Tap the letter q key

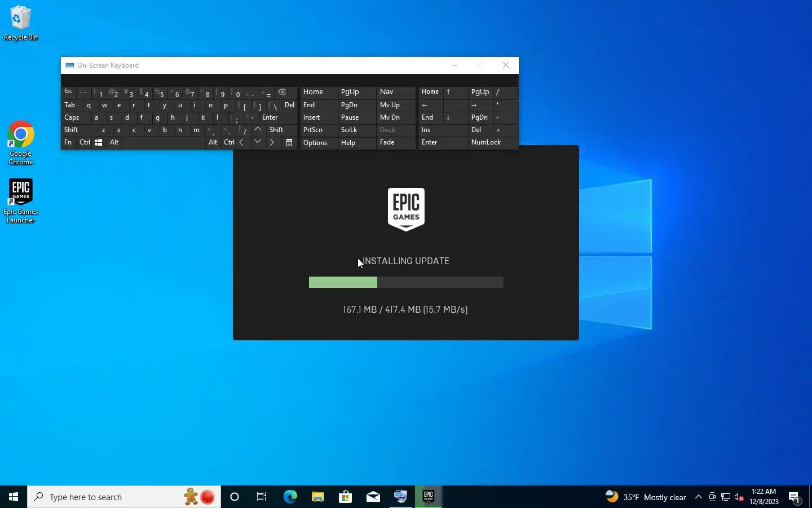[89, 105]
